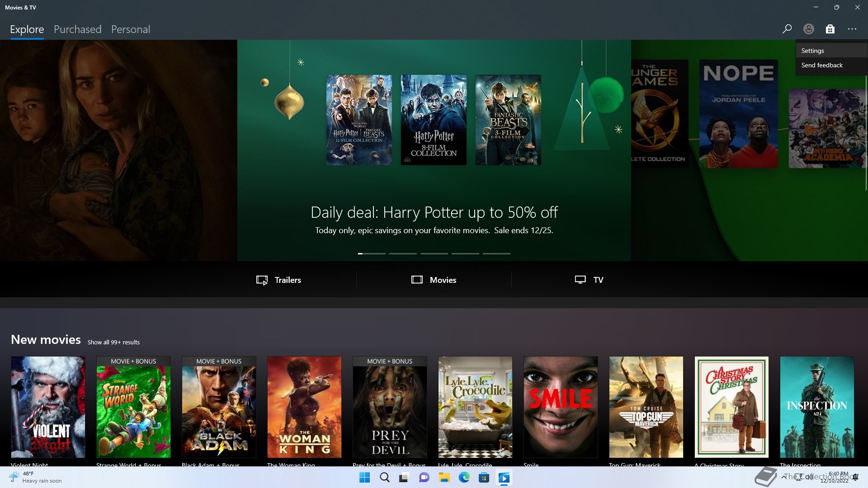Image resolution: width=868 pixels, height=488 pixels.
Task: Launch Teams Chat from taskbar
Action: (x=424, y=478)
